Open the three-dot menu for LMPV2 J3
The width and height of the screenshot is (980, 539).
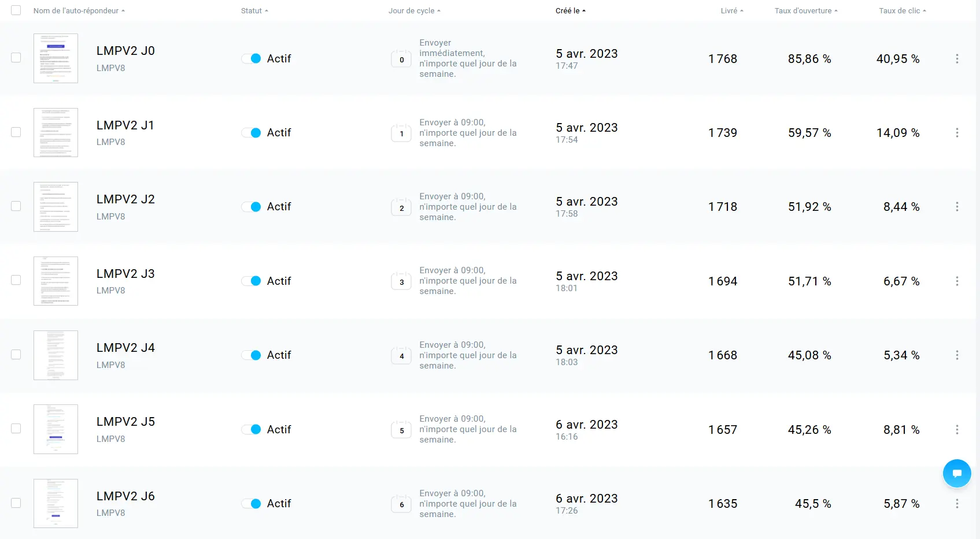957,281
